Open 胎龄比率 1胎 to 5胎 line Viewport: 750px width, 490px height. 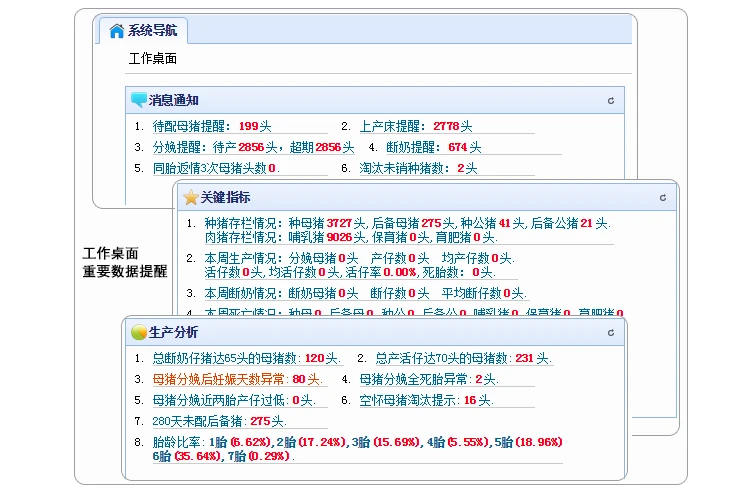coord(357,442)
